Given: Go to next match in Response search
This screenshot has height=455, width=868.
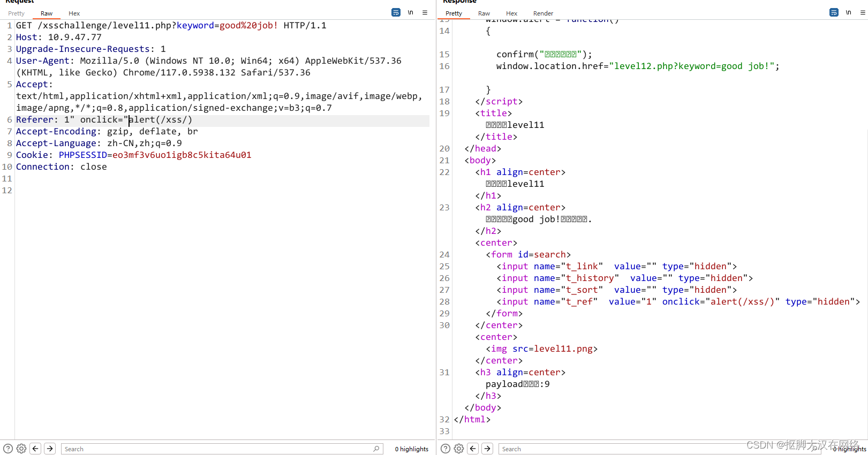Looking at the screenshot, I should pos(487,449).
